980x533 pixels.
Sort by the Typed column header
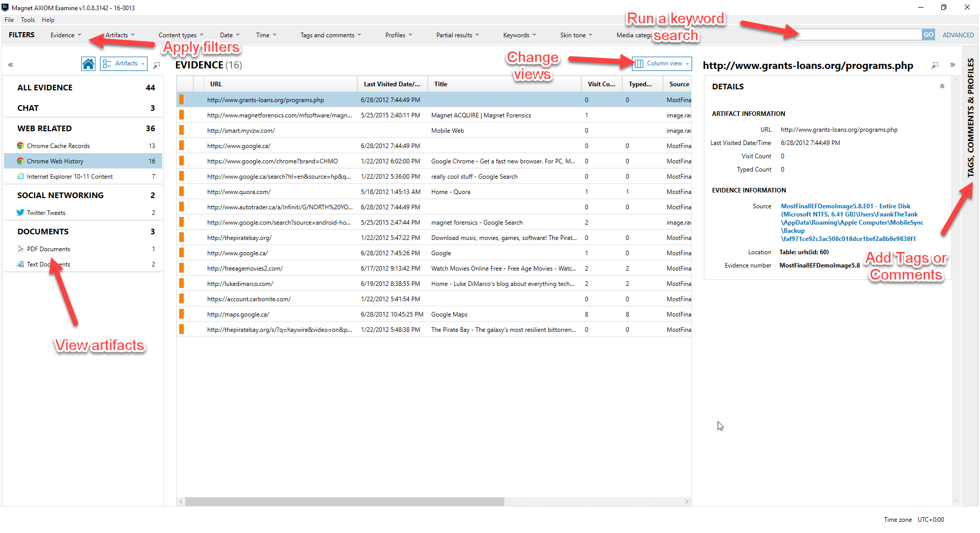tap(643, 84)
